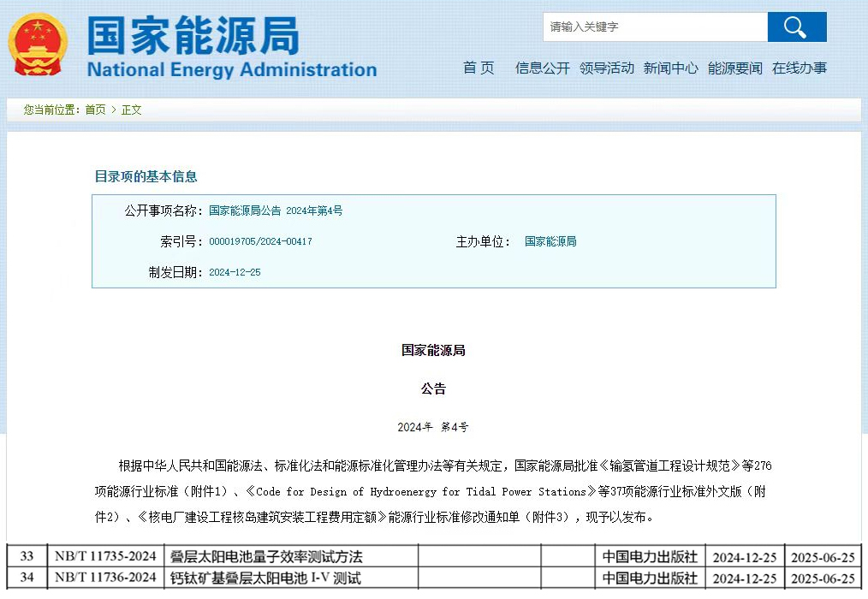Go to 领导活动 section

coord(606,68)
